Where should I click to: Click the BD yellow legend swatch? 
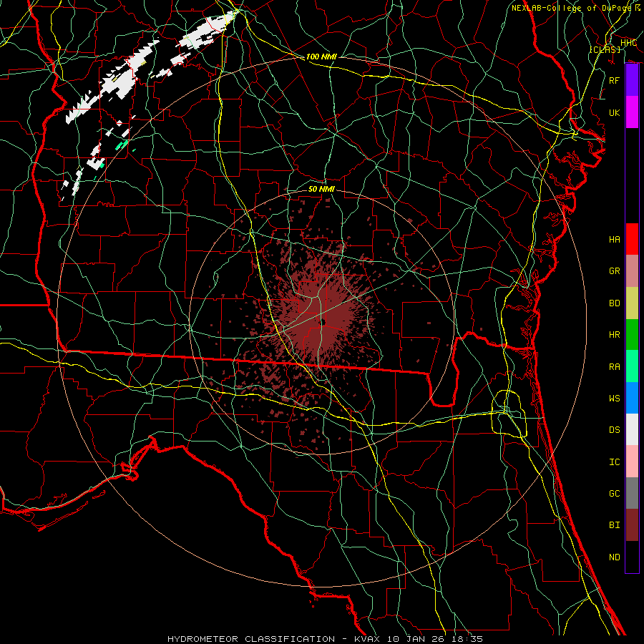pyautogui.click(x=632, y=303)
